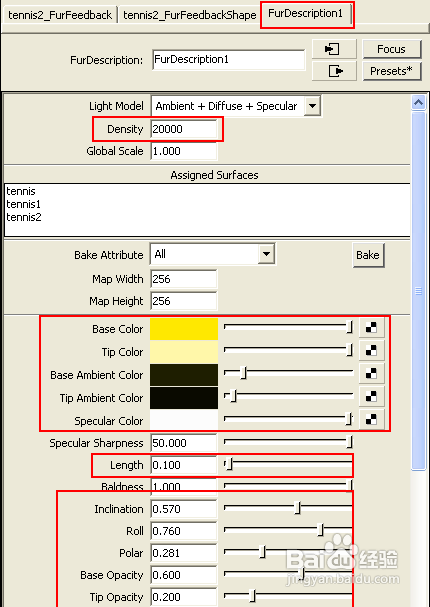The image size is (430, 607).
Task: Click the Length value field
Action: click(183, 465)
